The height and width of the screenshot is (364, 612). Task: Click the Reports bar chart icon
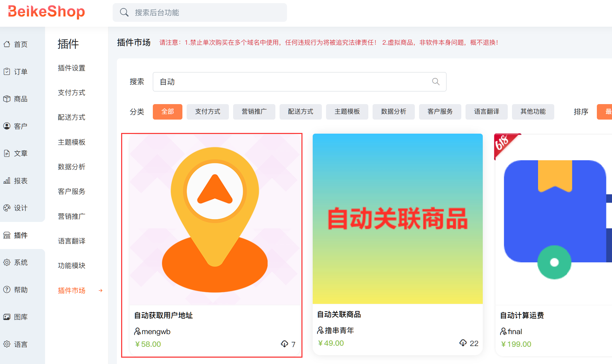pos(7,181)
